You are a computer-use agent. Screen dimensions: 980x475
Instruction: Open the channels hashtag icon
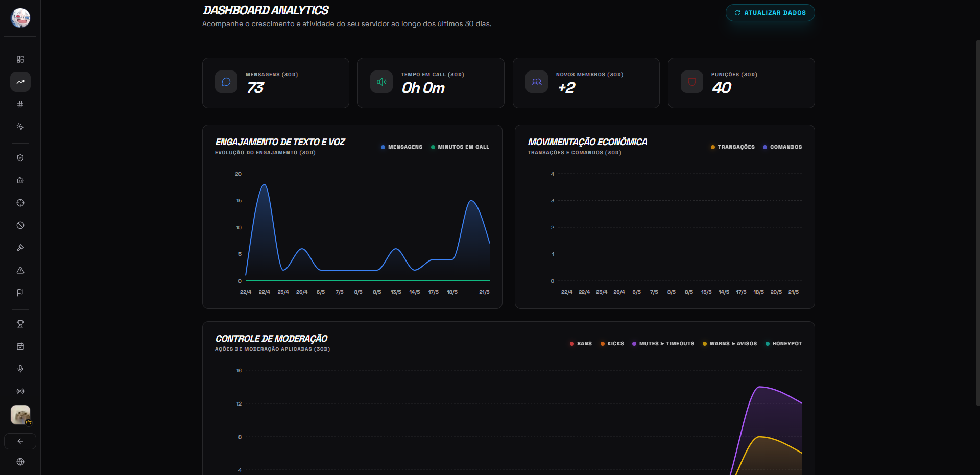[20, 104]
